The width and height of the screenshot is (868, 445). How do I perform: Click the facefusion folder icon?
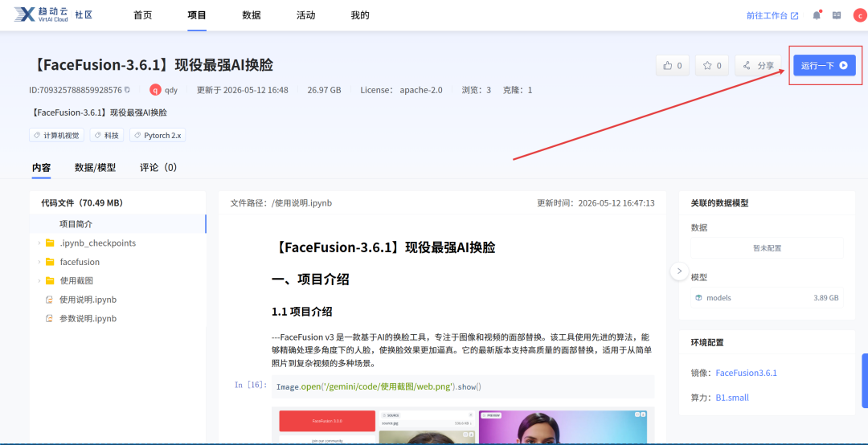pyautogui.click(x=50, y=262)
